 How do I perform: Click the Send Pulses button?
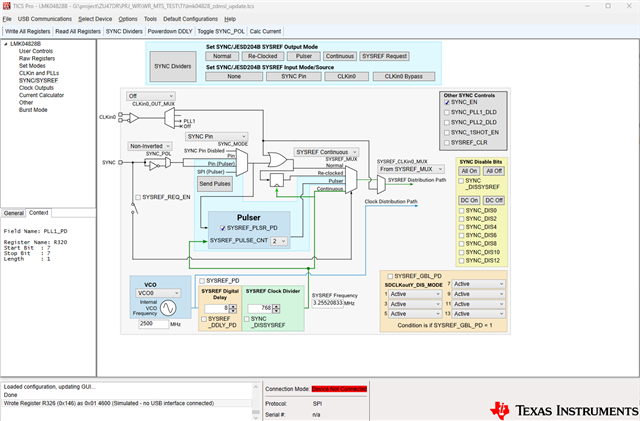pos(215,184)
